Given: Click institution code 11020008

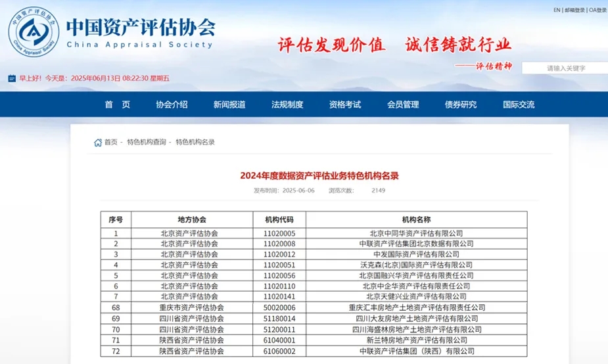Looking at the screenshot, I should 279,244.
